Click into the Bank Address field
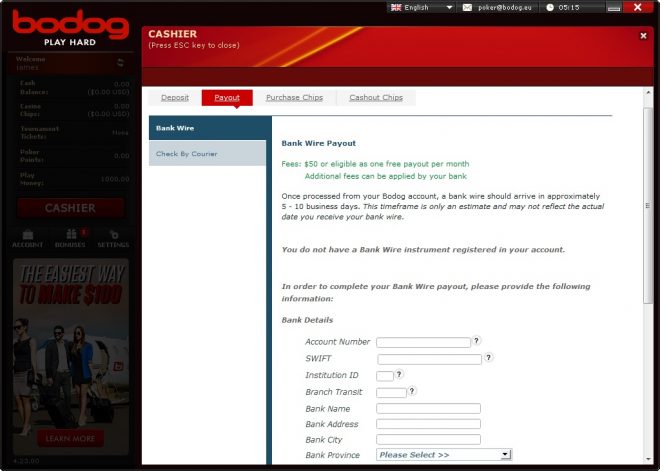 coord(428,424)
